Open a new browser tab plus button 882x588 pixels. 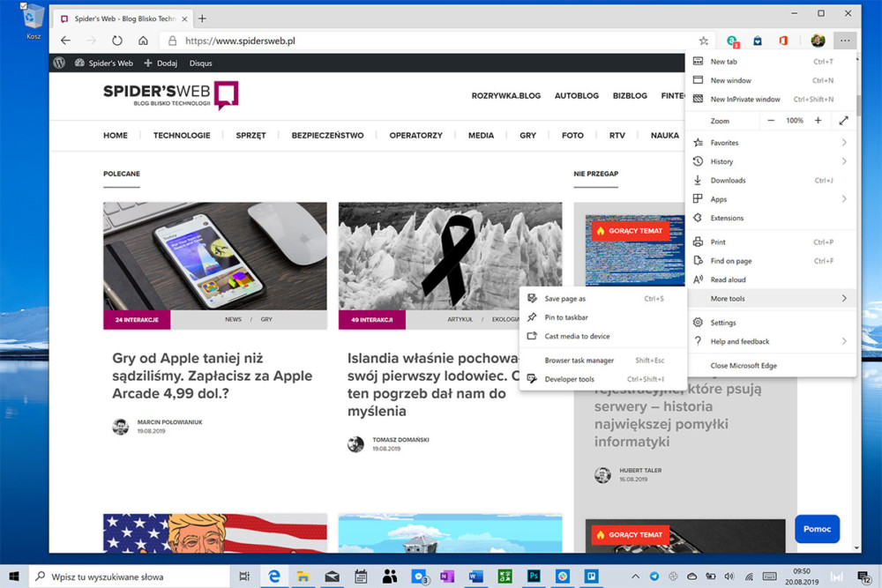[203, 19]
